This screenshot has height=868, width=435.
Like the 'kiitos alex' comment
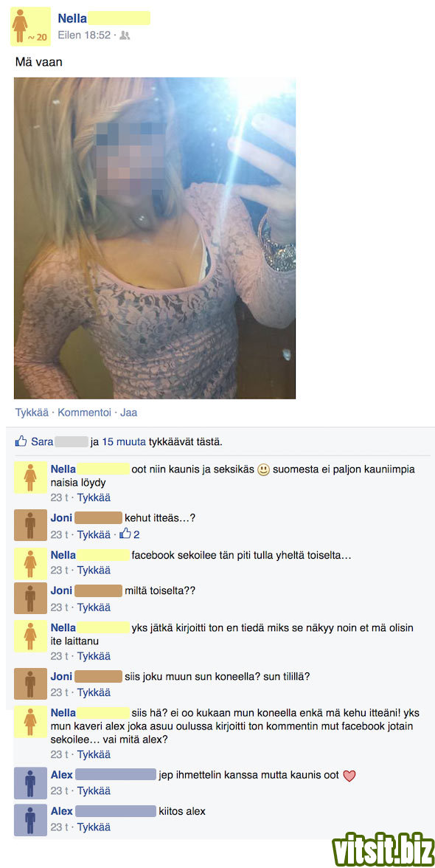coord(94,827)
